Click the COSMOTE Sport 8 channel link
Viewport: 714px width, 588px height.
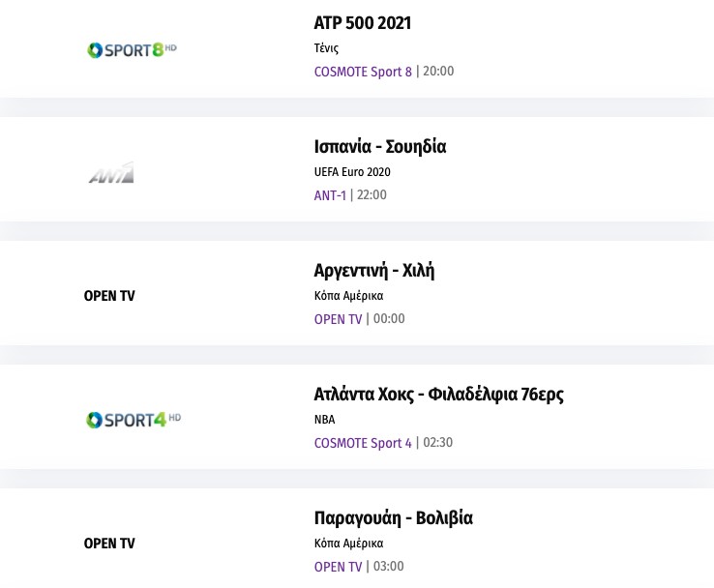(x=363, y=72)
